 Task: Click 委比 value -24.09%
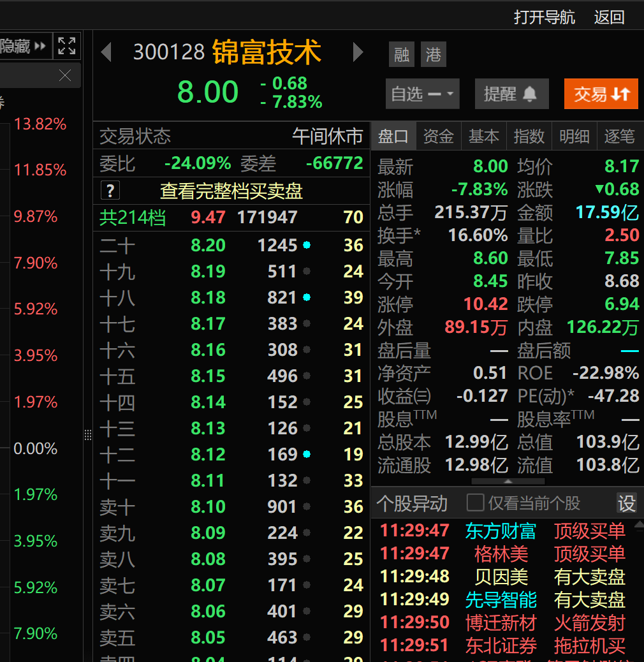point(198,163)
